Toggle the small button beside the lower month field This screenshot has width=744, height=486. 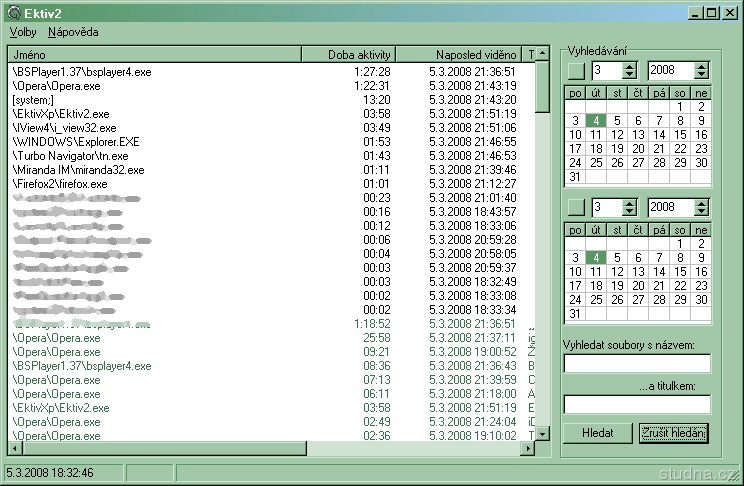point(576,208)
